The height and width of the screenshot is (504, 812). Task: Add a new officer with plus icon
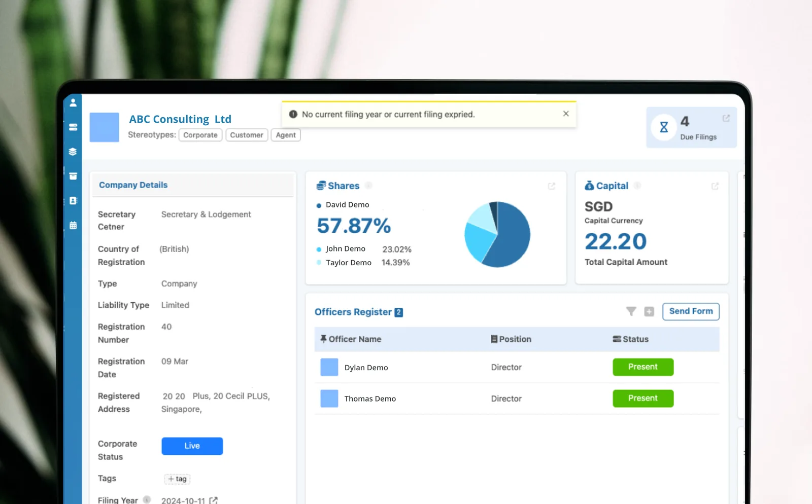click(649, 311)
